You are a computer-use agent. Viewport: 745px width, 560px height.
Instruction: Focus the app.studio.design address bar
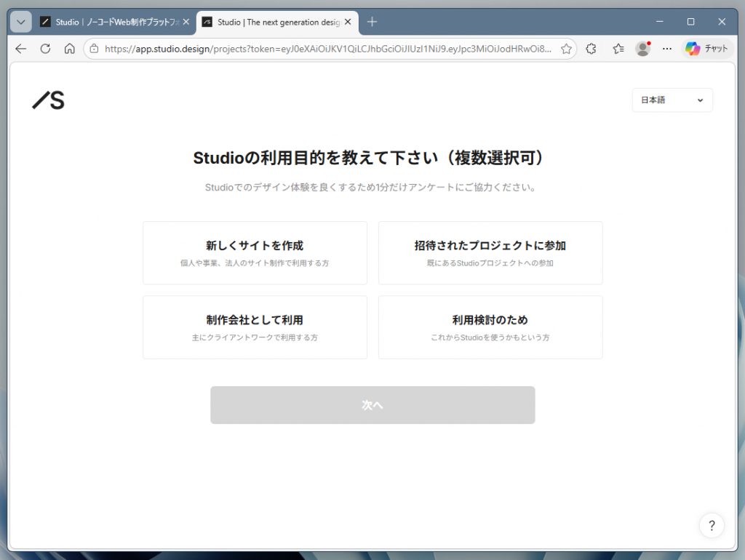coord(328,49)
